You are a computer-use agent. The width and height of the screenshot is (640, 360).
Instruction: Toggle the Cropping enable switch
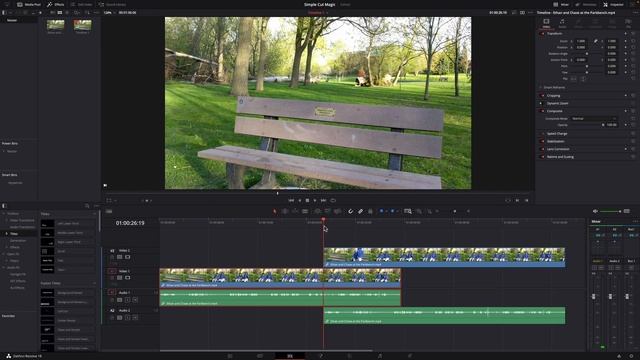(542, 96)
